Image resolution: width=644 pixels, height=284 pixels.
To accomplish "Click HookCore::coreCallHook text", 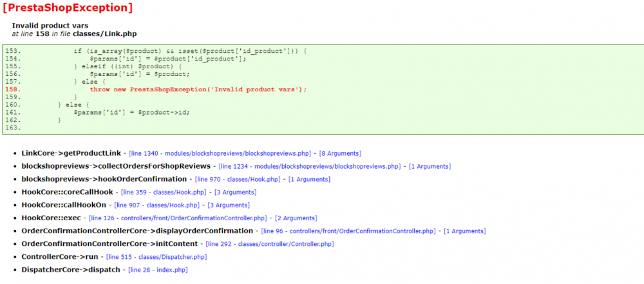I will 68,193.
